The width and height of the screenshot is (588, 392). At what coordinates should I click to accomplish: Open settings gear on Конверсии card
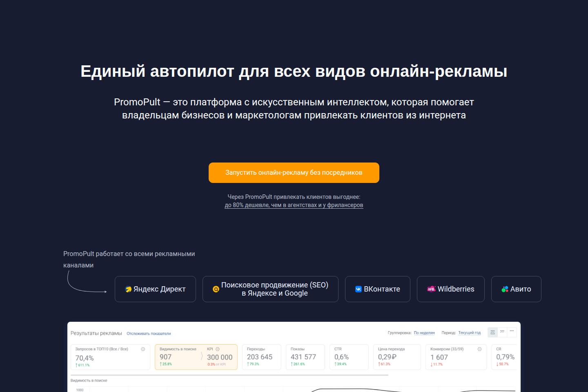[479, 349]
